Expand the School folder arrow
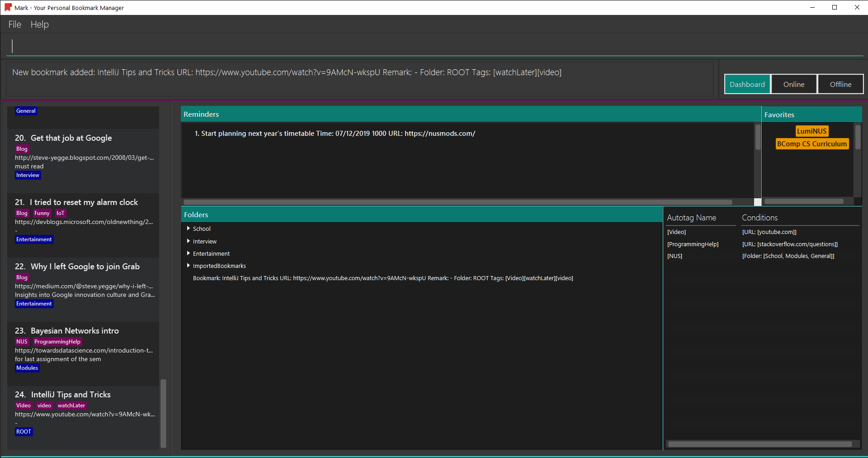The width and height of the screenshot is (868, 458). 189,229
